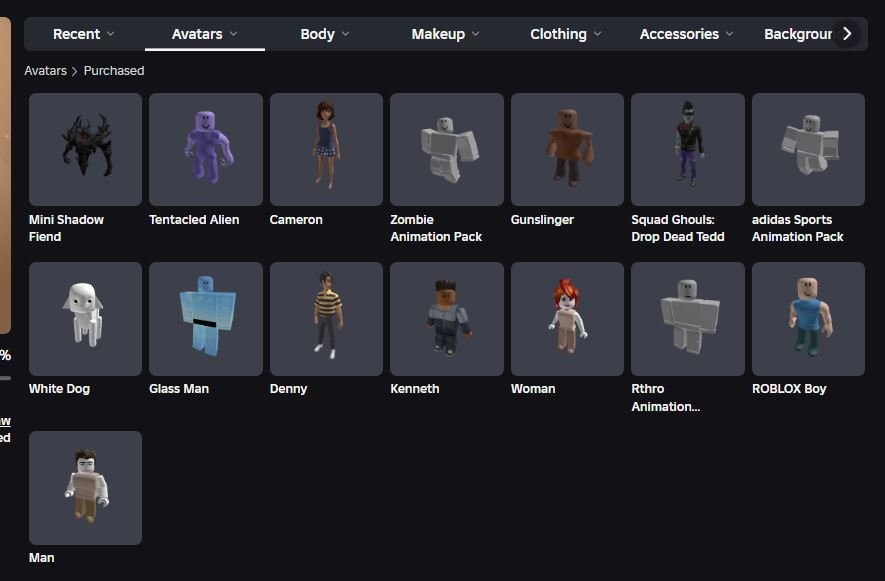Equip the Gunslinger avatar thumbnail
Screen dimensions: 885x581
tap(567, 150)
